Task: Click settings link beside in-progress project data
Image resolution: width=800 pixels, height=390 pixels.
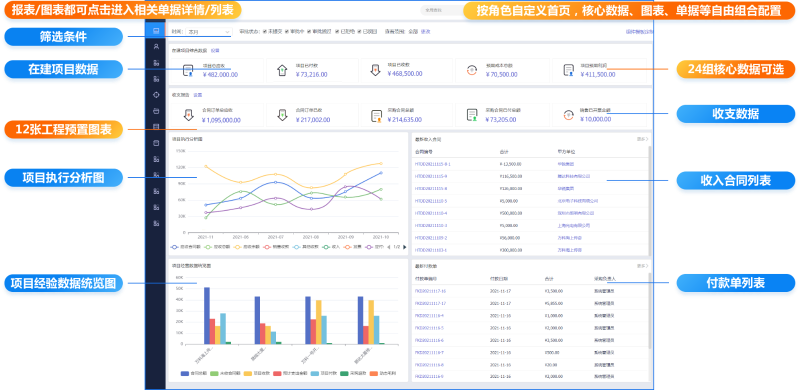Action: [215, 51]
